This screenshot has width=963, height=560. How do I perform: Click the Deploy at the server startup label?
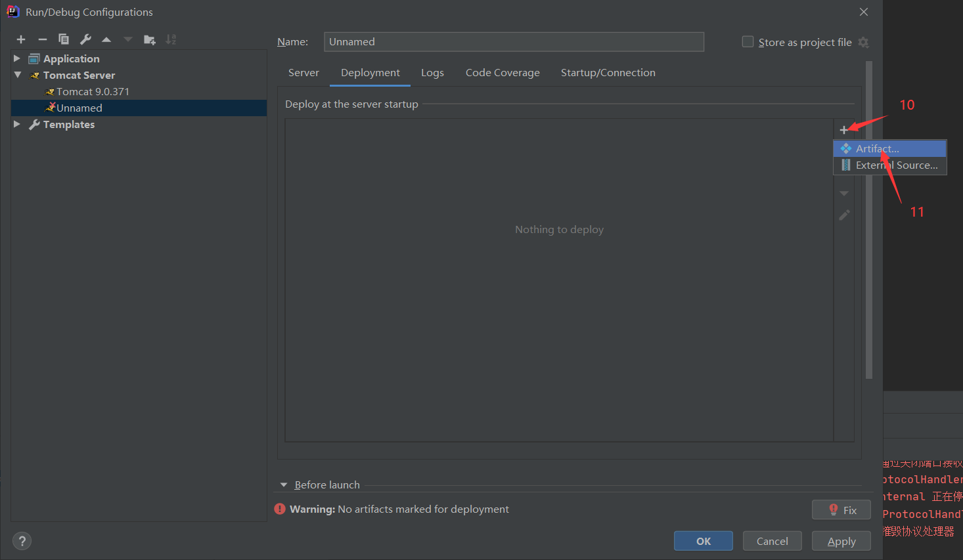click(x=351, y=104)
